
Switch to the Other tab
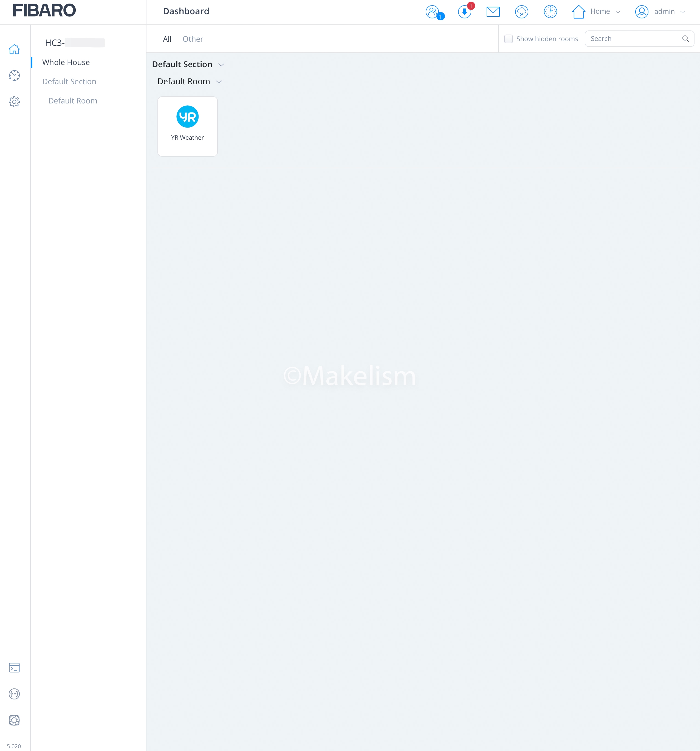coord(193,39)
